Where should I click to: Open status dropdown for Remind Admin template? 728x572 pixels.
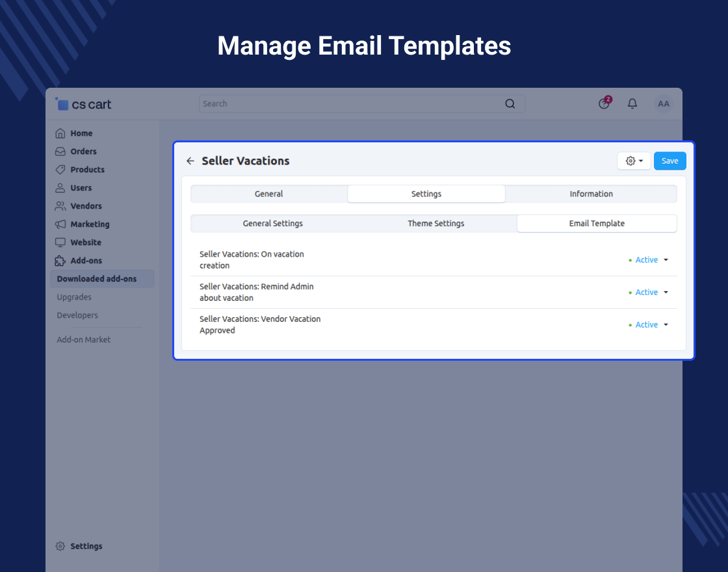click(x=649, y=292)
